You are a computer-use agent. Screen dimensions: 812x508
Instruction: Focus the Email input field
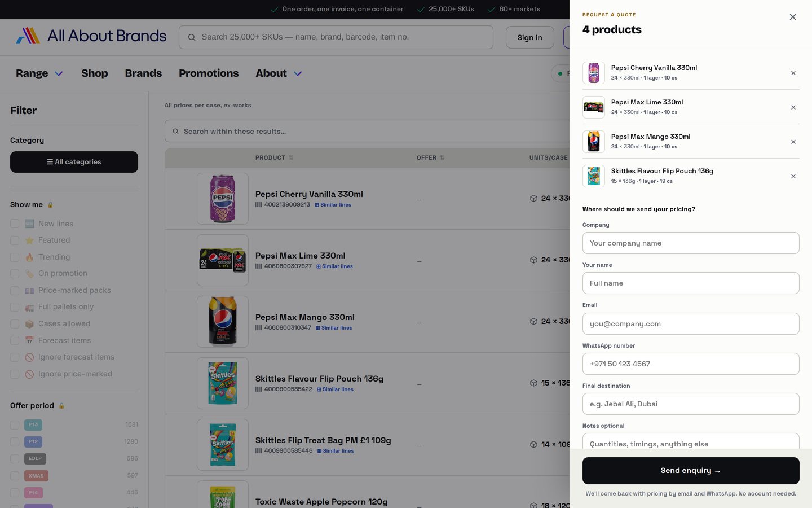click(691, 324)
